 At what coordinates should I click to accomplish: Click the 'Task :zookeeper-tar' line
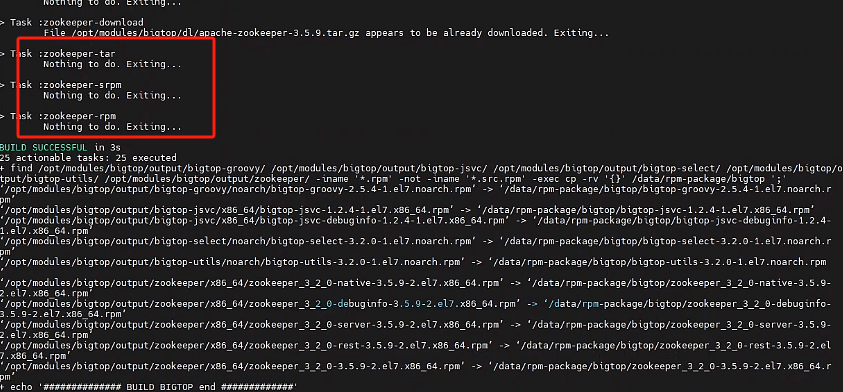click(x=58, y=54)
